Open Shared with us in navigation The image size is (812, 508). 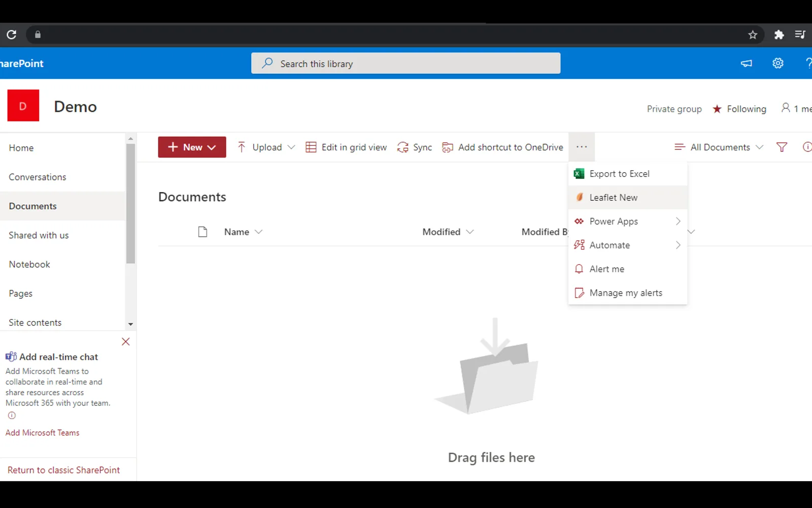click(x=39, y=235)
